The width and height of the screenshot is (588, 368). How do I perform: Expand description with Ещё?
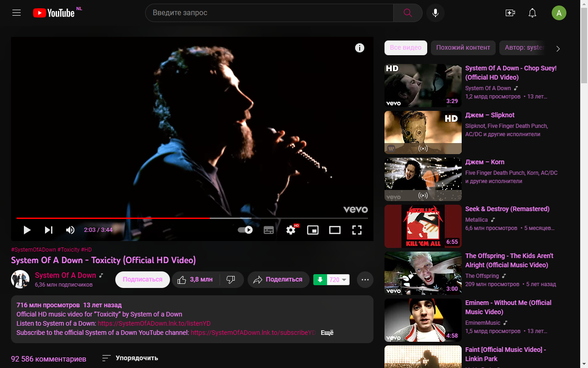[327, 333]
